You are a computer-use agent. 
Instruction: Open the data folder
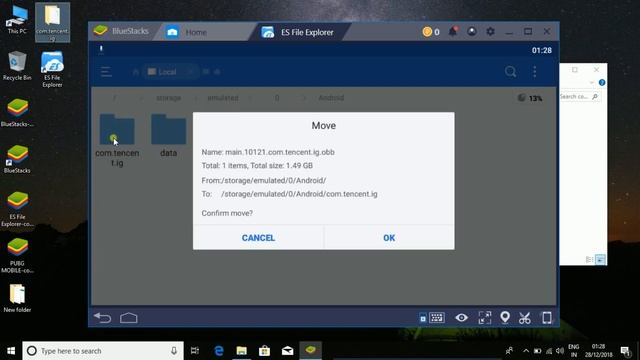[x=168, y=136]
